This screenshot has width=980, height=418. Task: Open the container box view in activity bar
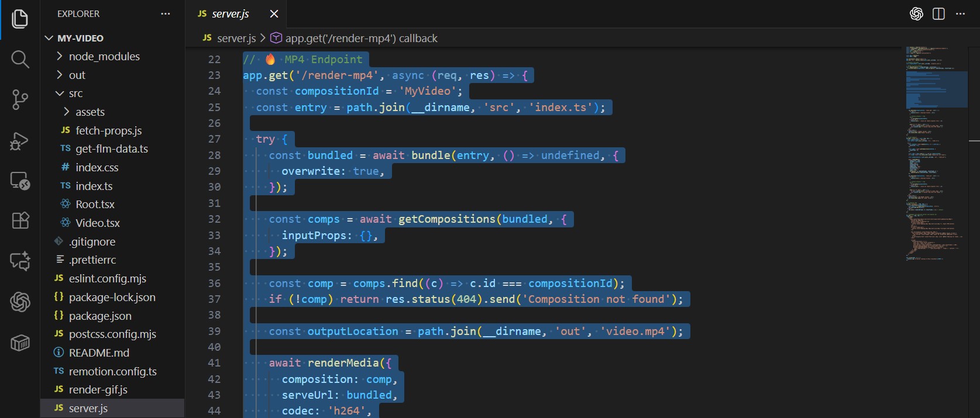click(x=20, y=343)
